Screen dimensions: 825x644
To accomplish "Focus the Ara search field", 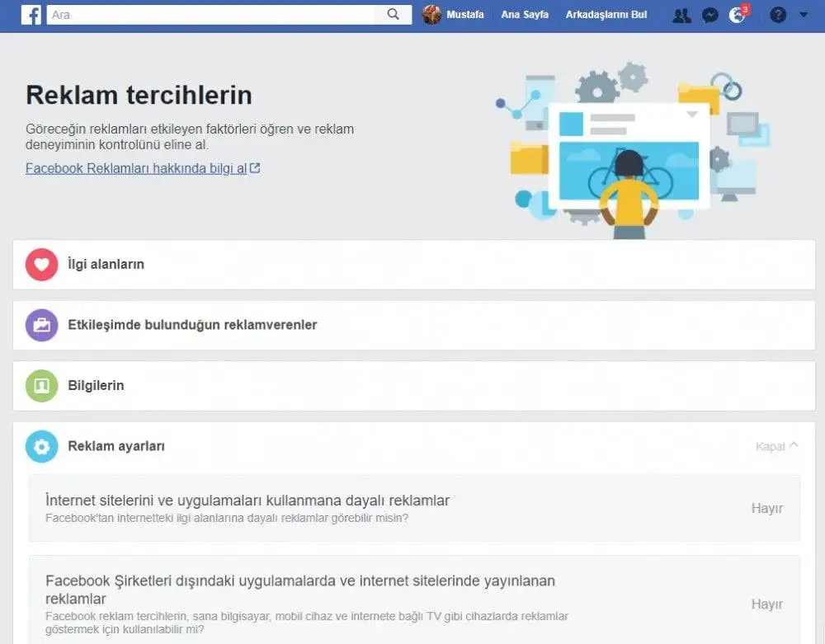I will (x=210, y=15).
